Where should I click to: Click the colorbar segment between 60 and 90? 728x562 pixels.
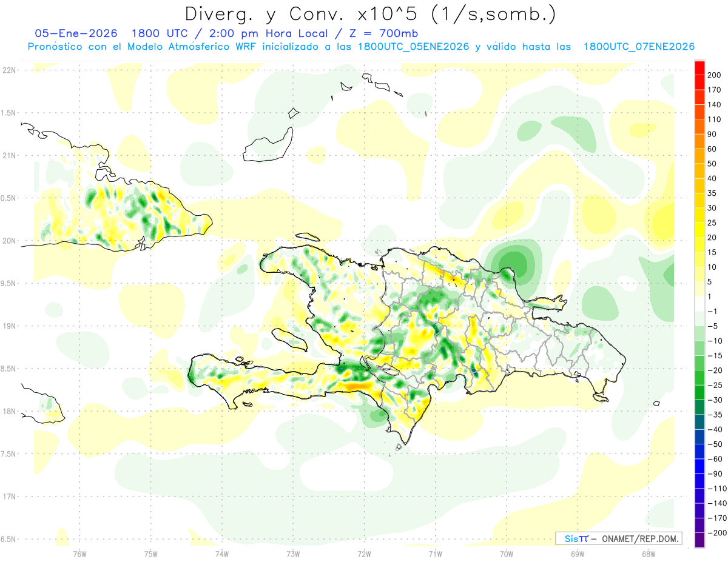699,142
